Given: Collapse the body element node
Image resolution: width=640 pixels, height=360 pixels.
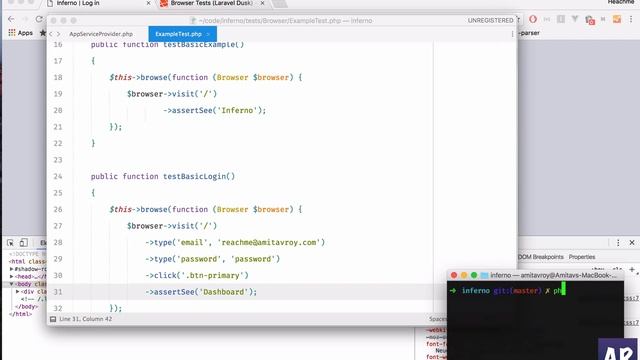Looking at the screenshot, I should coord(11,284).
